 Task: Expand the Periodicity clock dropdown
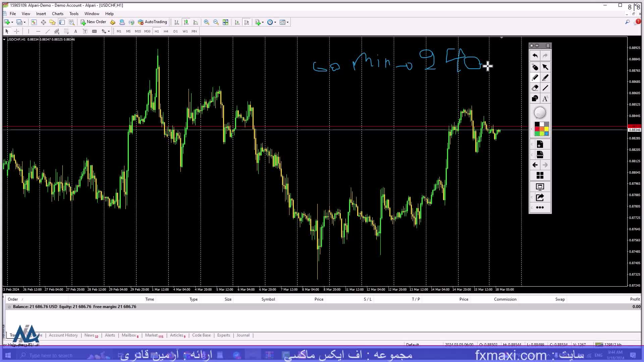275,22
